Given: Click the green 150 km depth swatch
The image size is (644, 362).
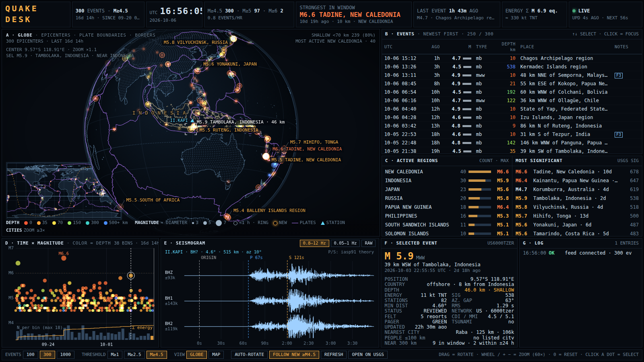Looking at the screenshot, I should click(x=70, y=223).
